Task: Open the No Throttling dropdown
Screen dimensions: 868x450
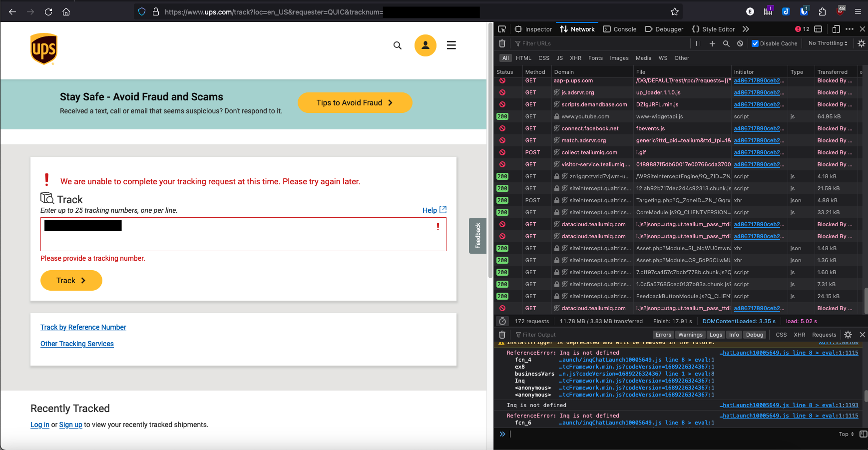Action: 828,43
